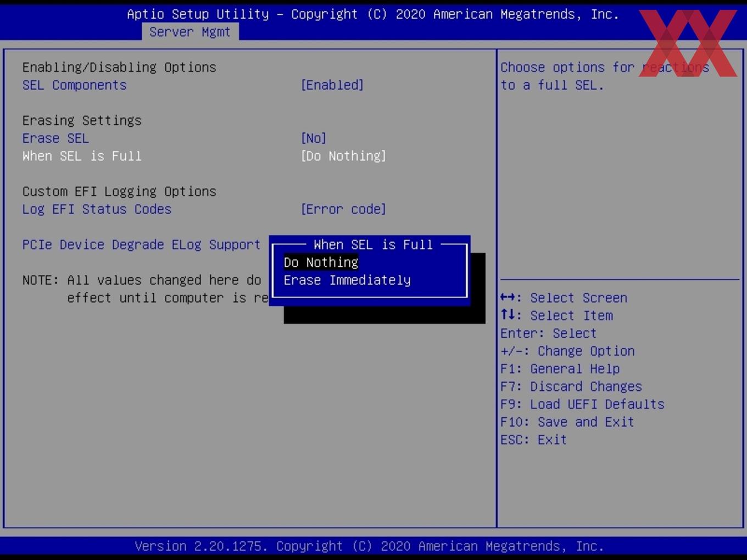Click the Select Screen key hint
This screenshot has width=747, height=560.
click(564, 298)
